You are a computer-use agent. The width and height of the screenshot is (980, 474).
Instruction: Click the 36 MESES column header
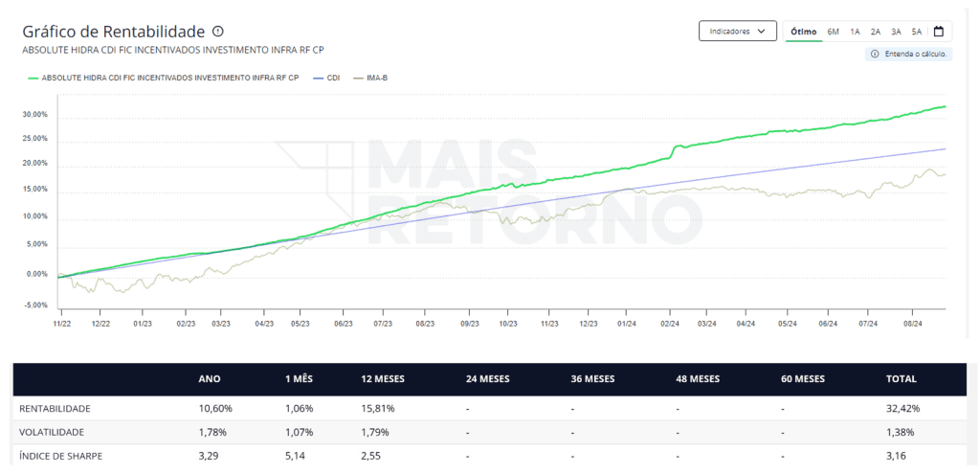(592, 379)
